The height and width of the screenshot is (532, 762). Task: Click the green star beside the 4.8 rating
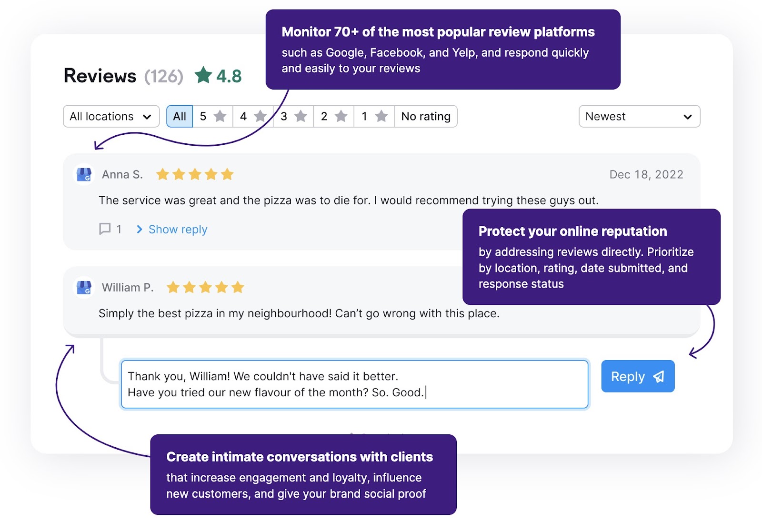coord(204,75)
